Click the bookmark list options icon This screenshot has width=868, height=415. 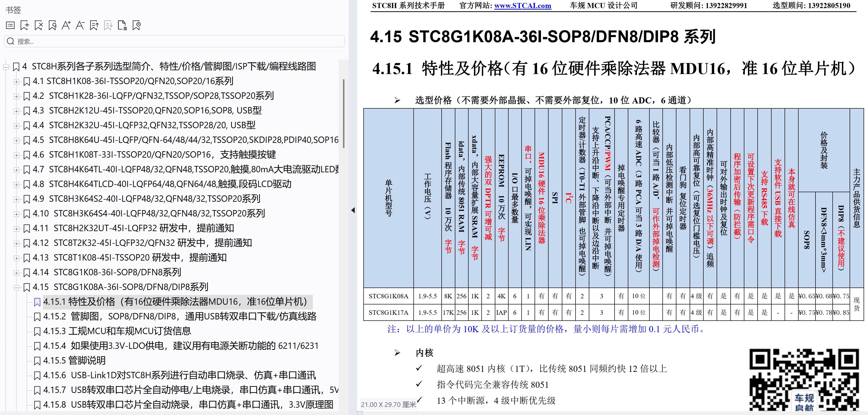[x=11, y=25]
